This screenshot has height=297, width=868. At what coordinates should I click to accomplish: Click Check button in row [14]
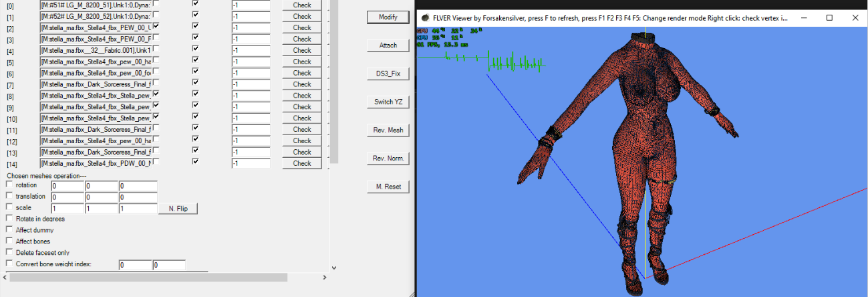tap(302, 163)
